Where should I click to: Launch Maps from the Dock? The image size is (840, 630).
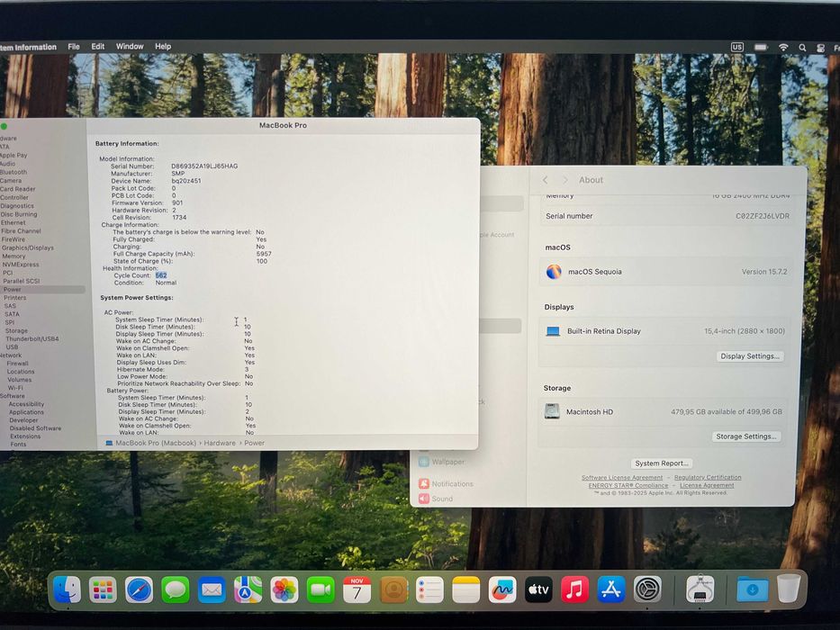pyautogui.click(x=248, y=589)
